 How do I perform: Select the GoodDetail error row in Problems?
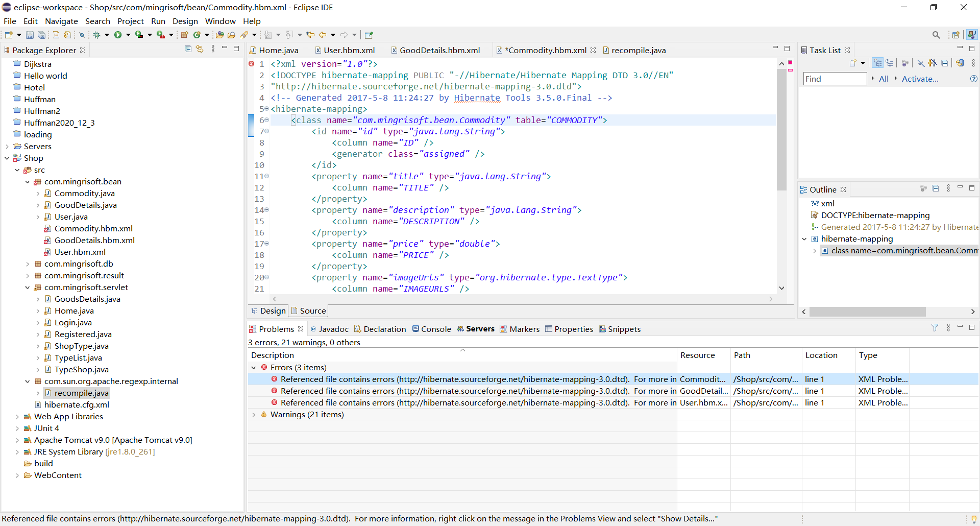pos(612,391)
